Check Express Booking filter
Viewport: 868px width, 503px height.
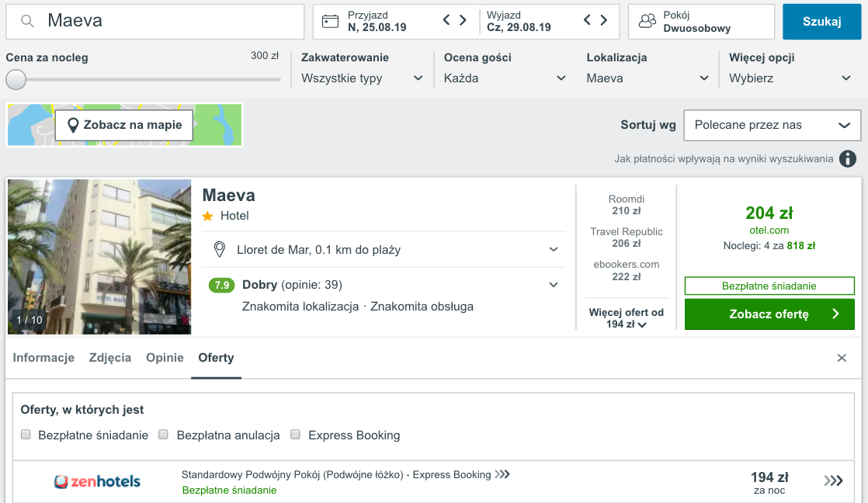(x=296, y=435)
